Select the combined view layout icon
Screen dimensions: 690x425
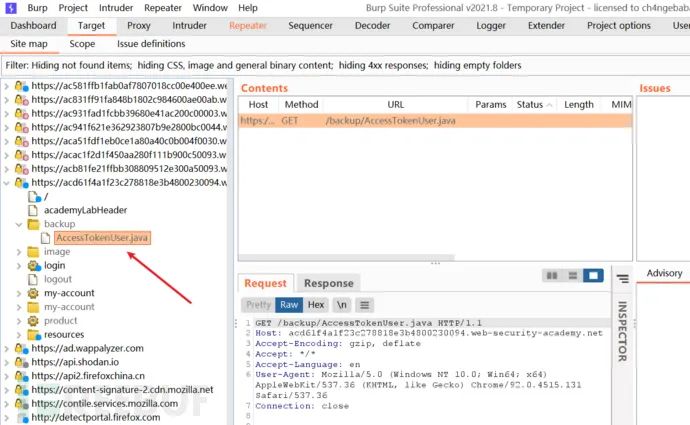593,275
